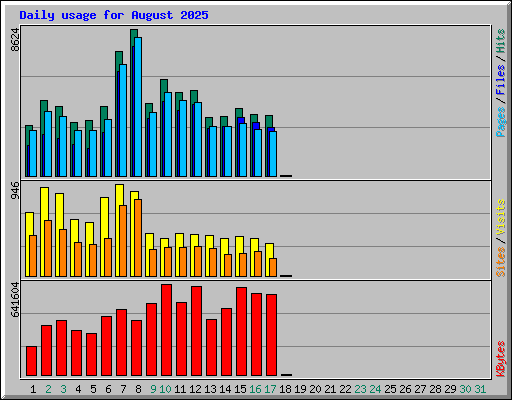Click the red KBytes bar for day 15
Image resolution: width=512 pixels, height=400 pixels.
point(242,332)
